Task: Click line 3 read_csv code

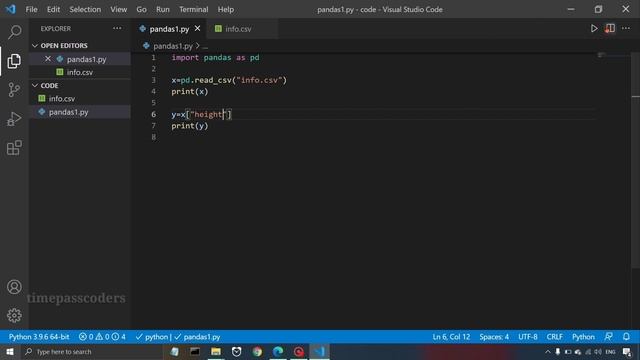Action: coord(229,80)
